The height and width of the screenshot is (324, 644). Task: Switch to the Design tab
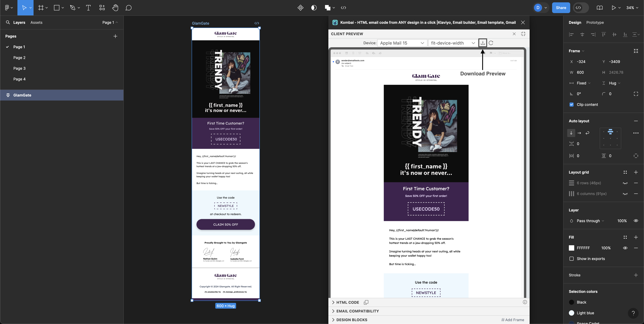575,22
